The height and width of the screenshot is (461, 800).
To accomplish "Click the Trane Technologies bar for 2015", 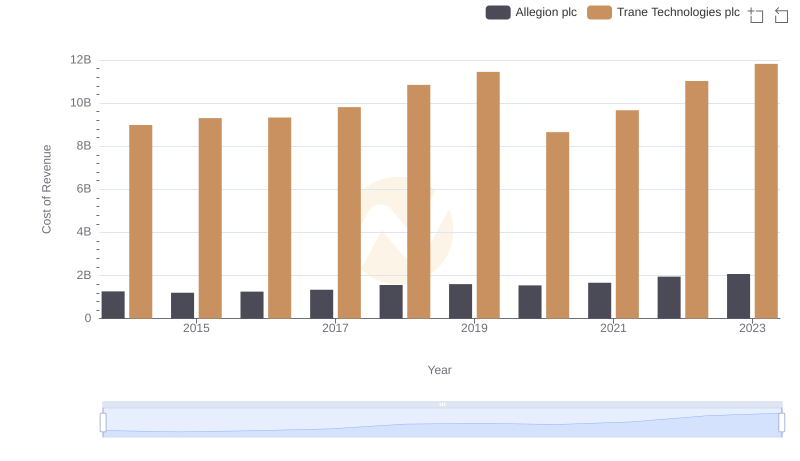I will click(210, 218).
